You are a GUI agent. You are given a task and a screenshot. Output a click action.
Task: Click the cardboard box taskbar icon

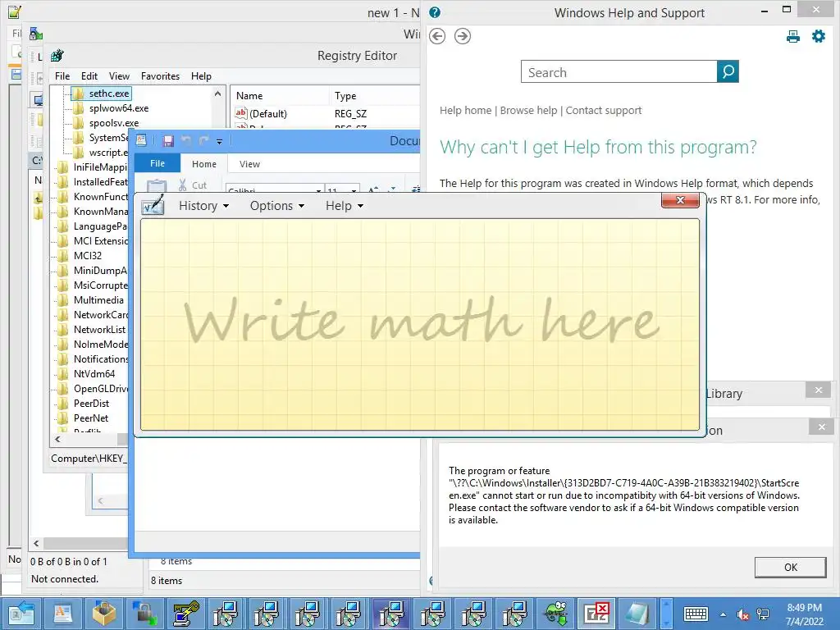click(104, 614)
